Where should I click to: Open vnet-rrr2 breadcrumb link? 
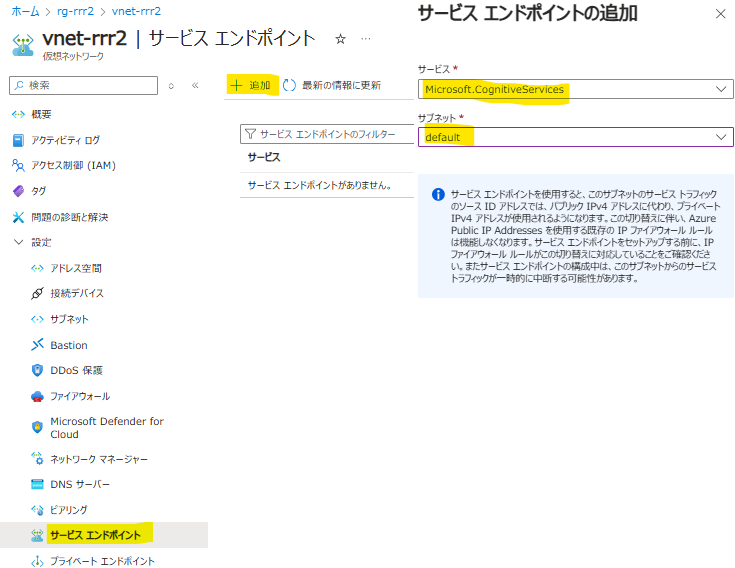pos(136,11)
